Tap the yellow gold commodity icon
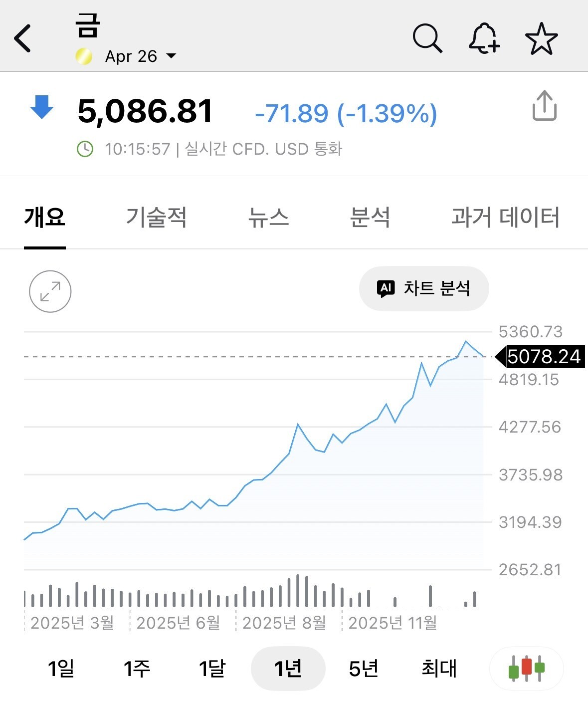This screenshot has height=703, width=588. pyautogui.click(x=84, y=56)
